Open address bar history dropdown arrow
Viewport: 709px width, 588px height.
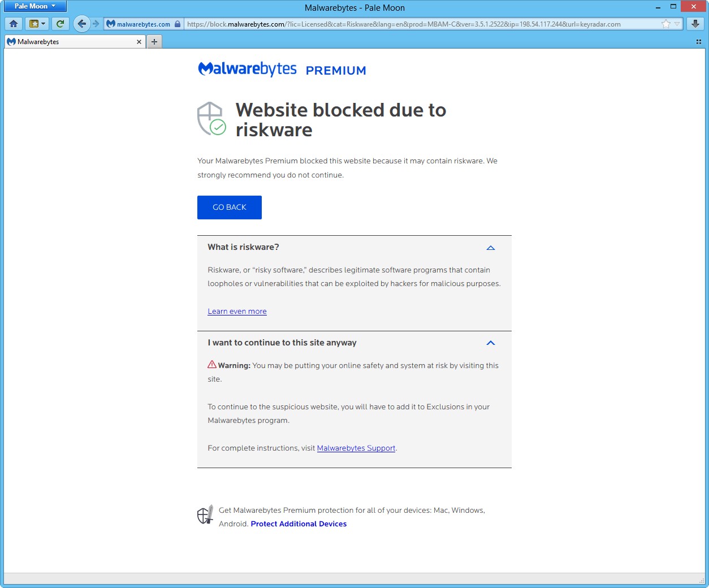tap(677, 24)
